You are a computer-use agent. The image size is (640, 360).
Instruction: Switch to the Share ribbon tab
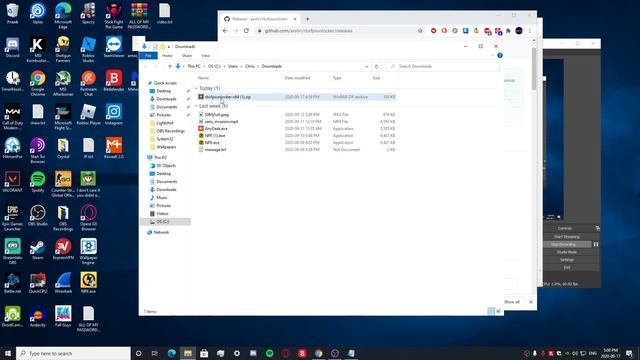pyautogui.click(x=187, y=56)
